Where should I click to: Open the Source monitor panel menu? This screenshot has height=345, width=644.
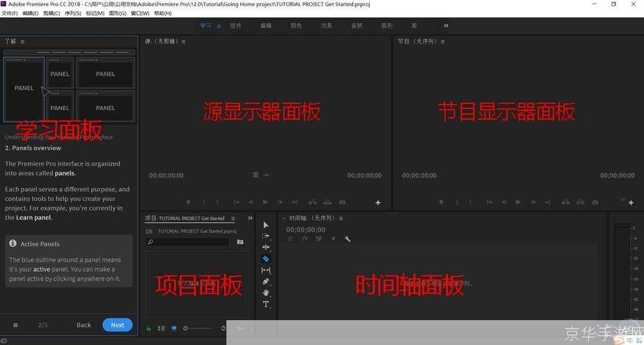[183, 41]
